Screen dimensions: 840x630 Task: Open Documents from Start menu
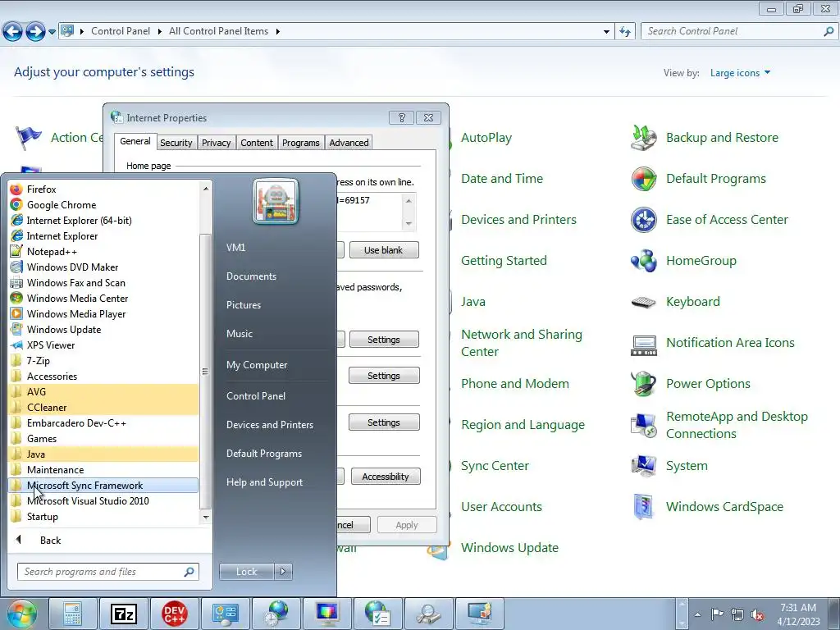[x=251, y=276]
